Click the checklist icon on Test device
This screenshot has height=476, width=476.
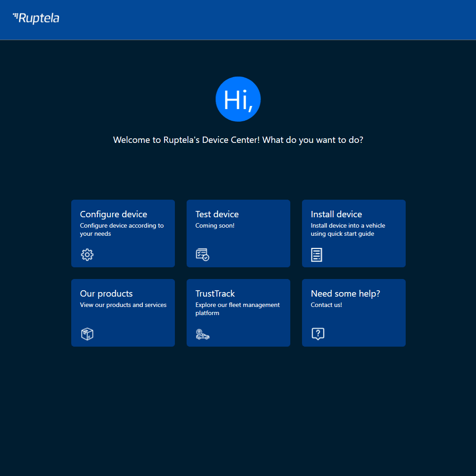pos(202,255)
